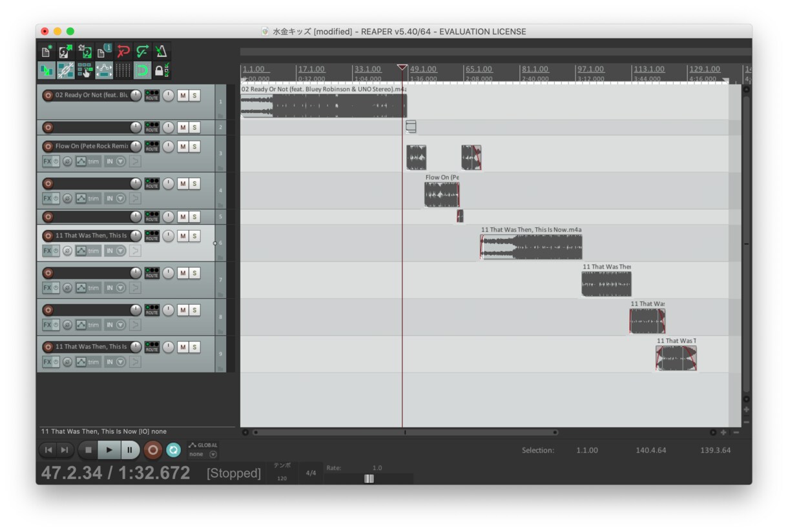Mute the 02 Ready Or Not track
This screenshot has width=788, height=532.
coord(183,96)
